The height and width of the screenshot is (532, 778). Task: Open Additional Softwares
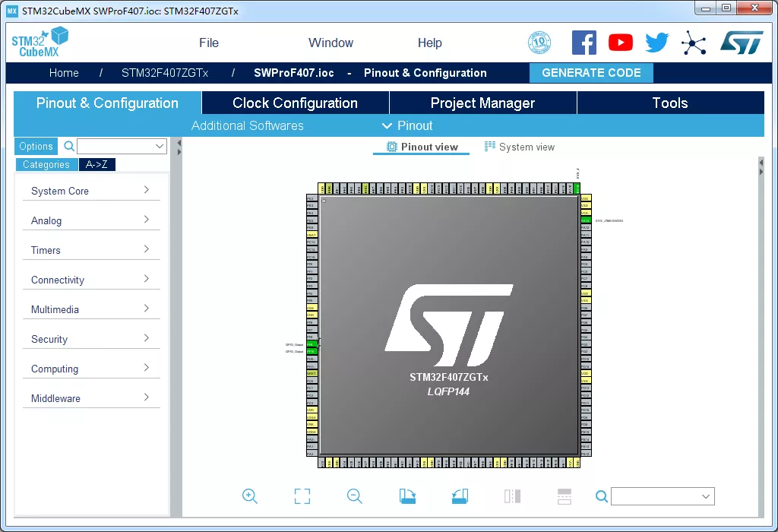tap(248, 125)
